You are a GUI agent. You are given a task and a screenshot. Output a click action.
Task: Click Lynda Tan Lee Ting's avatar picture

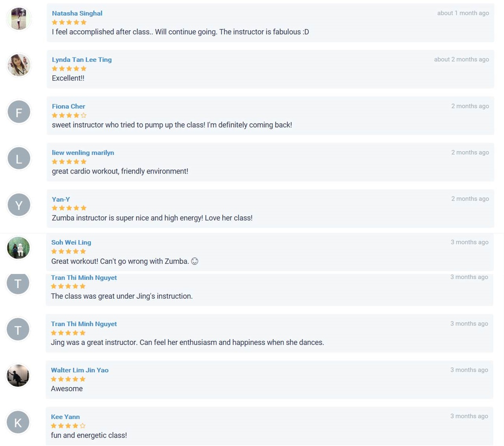19,65
